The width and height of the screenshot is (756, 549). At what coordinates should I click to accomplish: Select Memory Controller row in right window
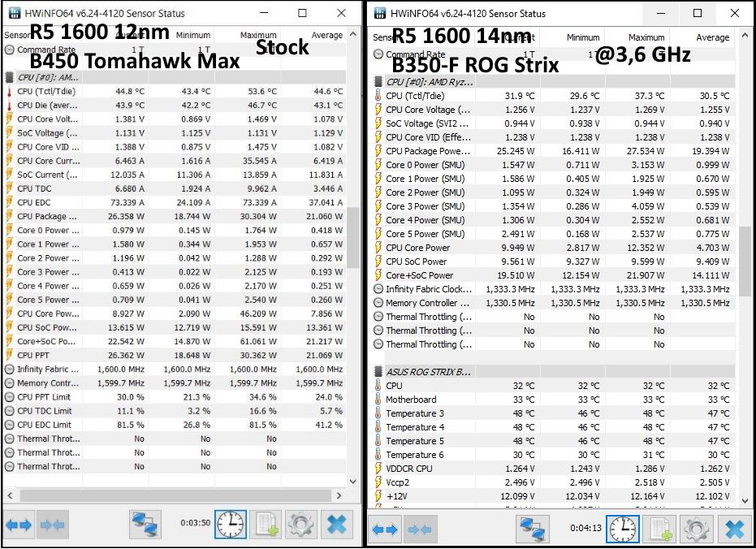point(554,303)
